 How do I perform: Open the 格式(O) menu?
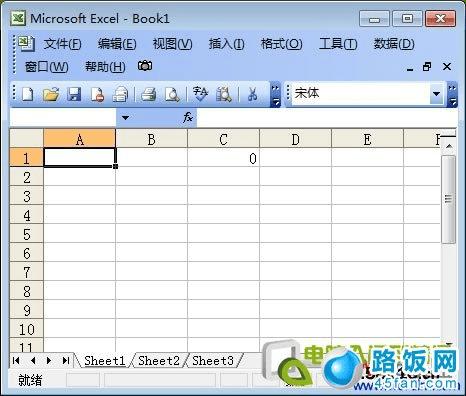282,44
